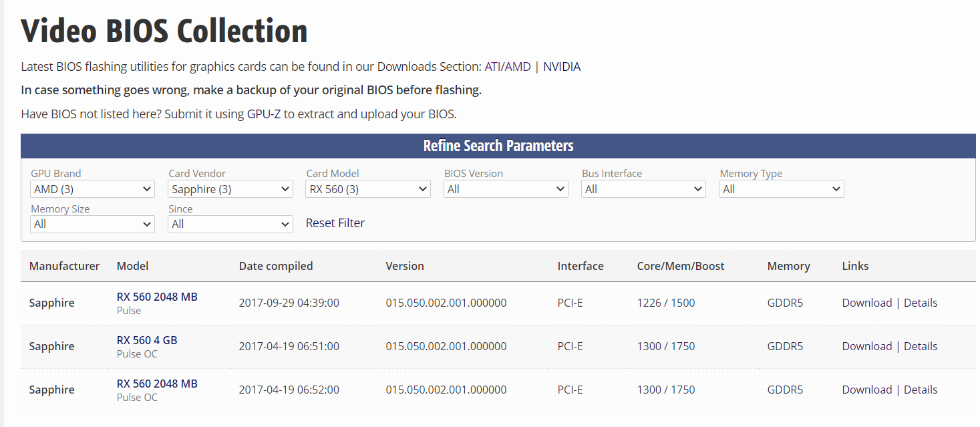Viewport: 980px width, 427px height.
Task: View Details for 06:52:00 BIOS row
Action: (921, 390)
